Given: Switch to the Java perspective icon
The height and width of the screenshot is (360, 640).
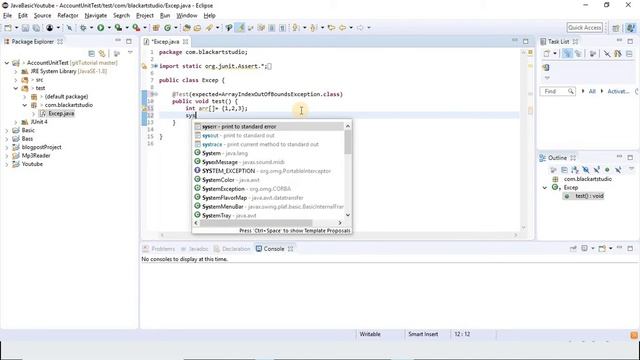Looking at the screenshot, I should [x=631, y=27].
